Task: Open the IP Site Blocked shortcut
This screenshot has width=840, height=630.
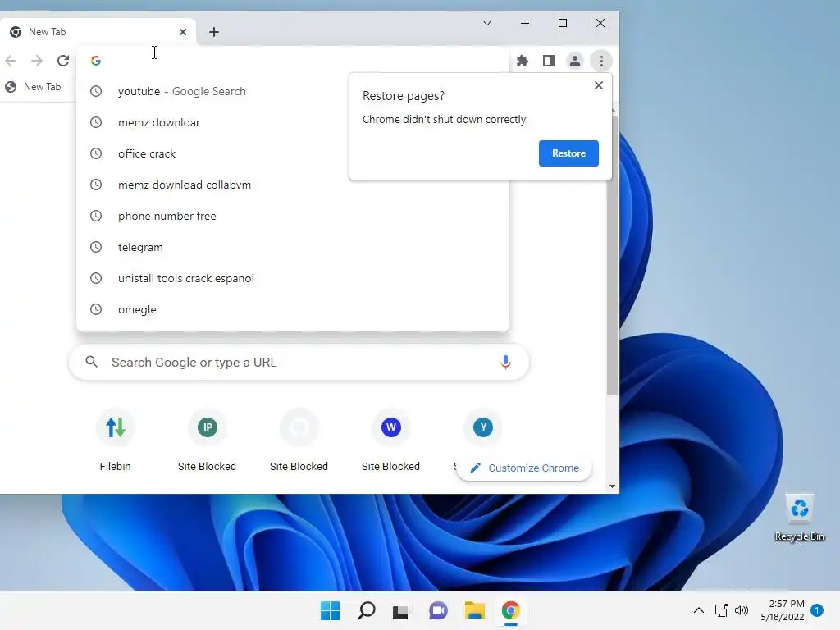Action: point(207,442)
